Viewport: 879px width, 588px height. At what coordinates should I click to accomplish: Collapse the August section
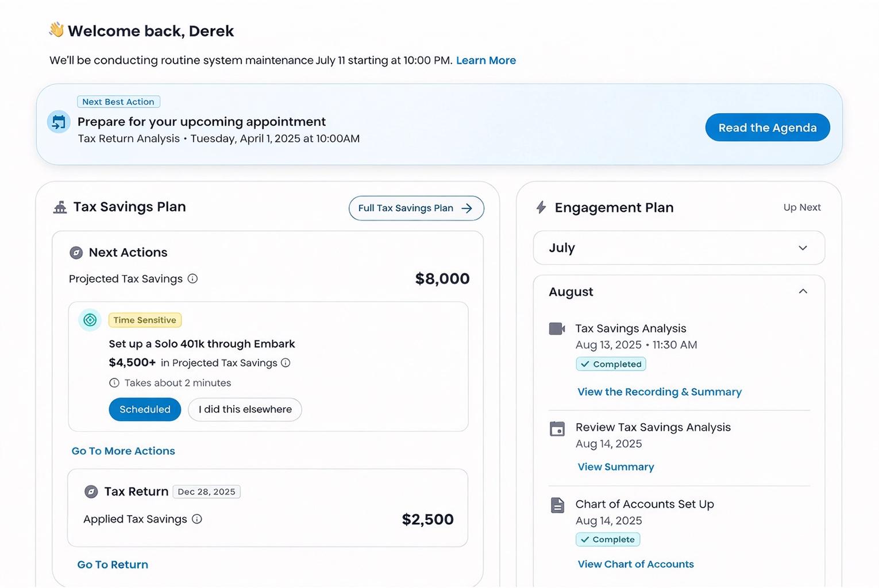[803, 292]
